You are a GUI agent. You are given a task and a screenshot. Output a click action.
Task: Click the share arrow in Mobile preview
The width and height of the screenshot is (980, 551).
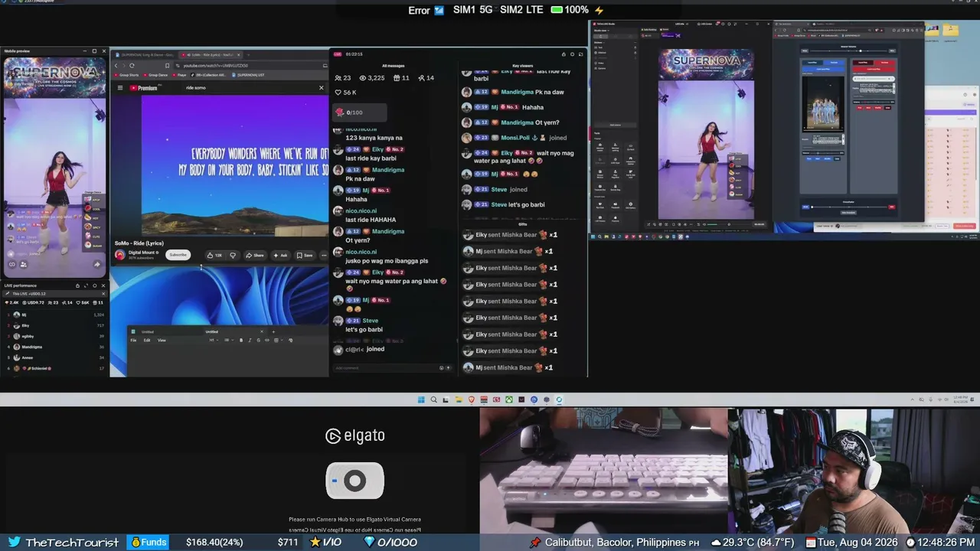coord(97,265)
